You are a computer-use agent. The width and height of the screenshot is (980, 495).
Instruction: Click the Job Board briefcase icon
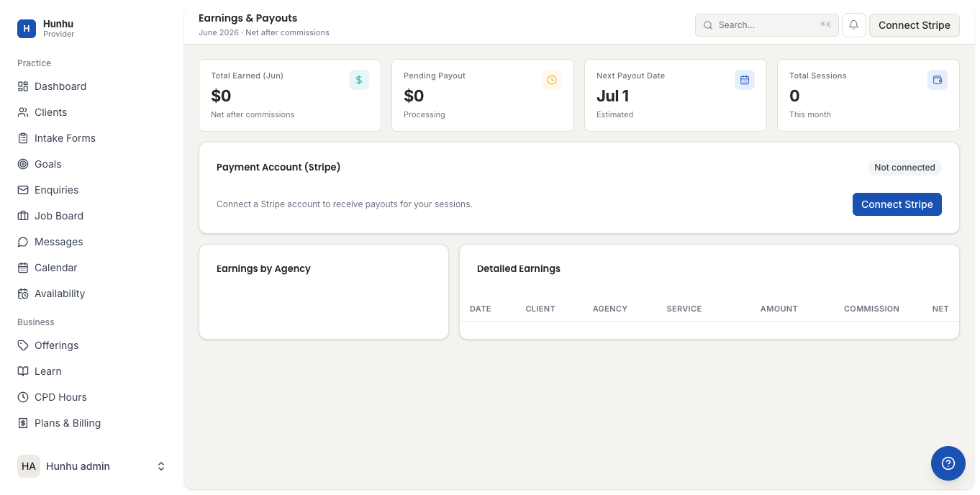(23, 216)
